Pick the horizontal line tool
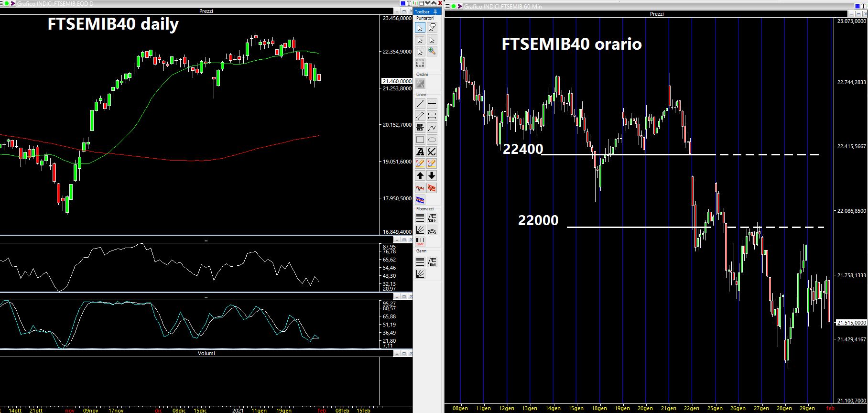868x413 pixels. pyautogui.click(x=432, y=104)
